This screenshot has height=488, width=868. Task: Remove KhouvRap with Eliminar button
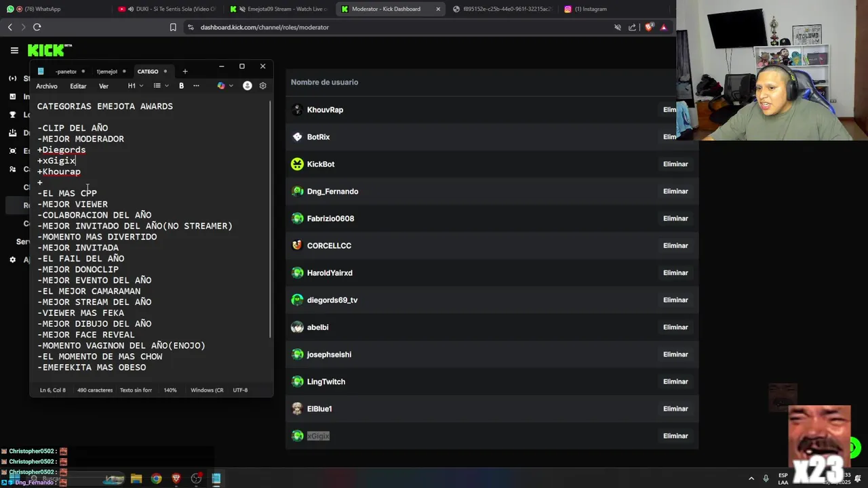[670, 110]
